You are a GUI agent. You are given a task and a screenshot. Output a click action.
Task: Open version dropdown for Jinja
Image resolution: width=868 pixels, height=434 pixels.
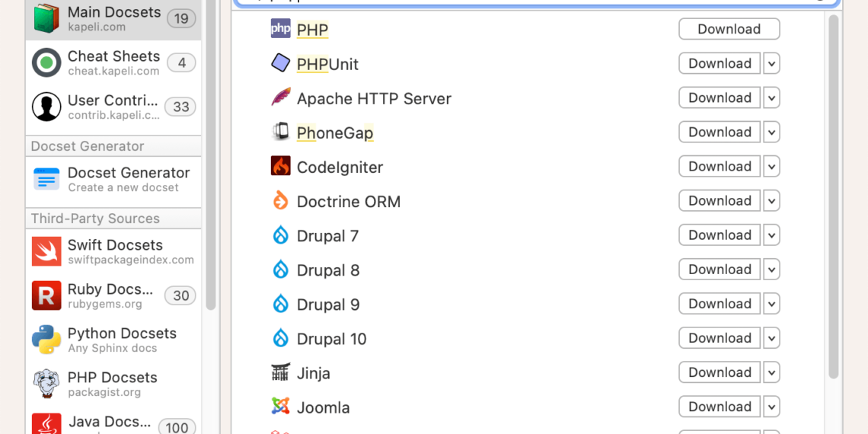(x=771, y=372)
